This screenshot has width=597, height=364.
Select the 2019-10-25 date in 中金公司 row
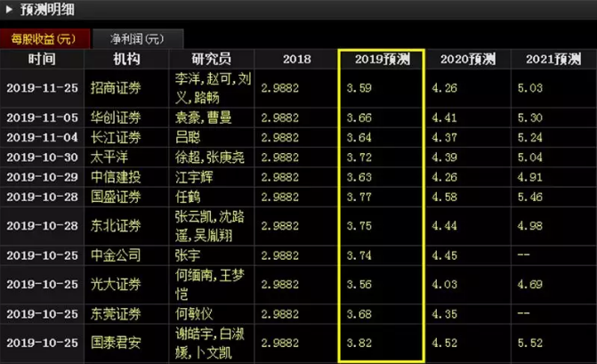coord(43,255)
